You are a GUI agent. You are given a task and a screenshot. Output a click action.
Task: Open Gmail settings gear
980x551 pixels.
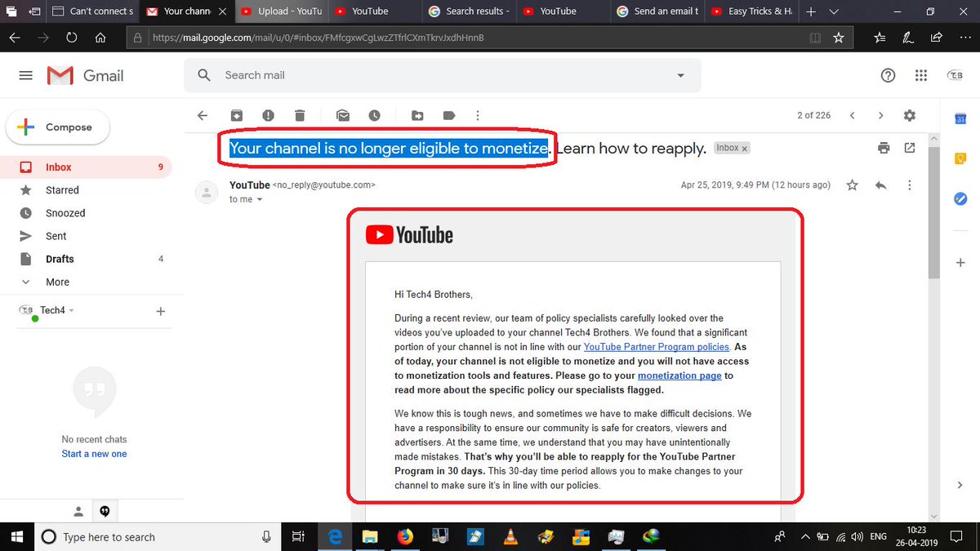coord(910,115)
